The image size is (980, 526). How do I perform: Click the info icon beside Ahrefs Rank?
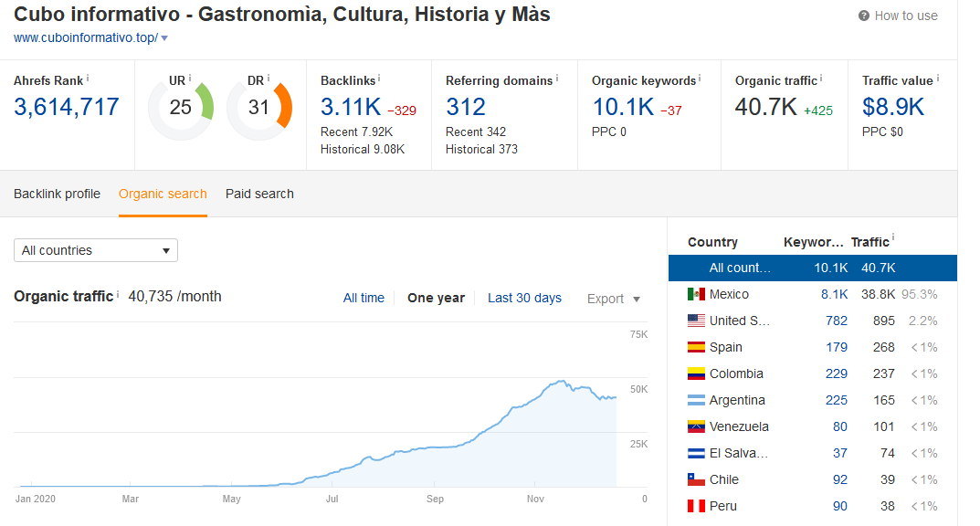click(x=88, y=79)
